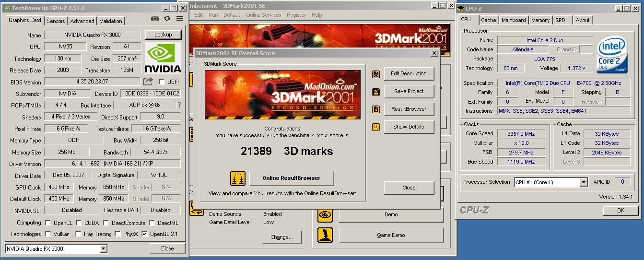Click the GPU-Z screenshot camera icon
Screen dimensions: 644x260
(x=155, y=19)
